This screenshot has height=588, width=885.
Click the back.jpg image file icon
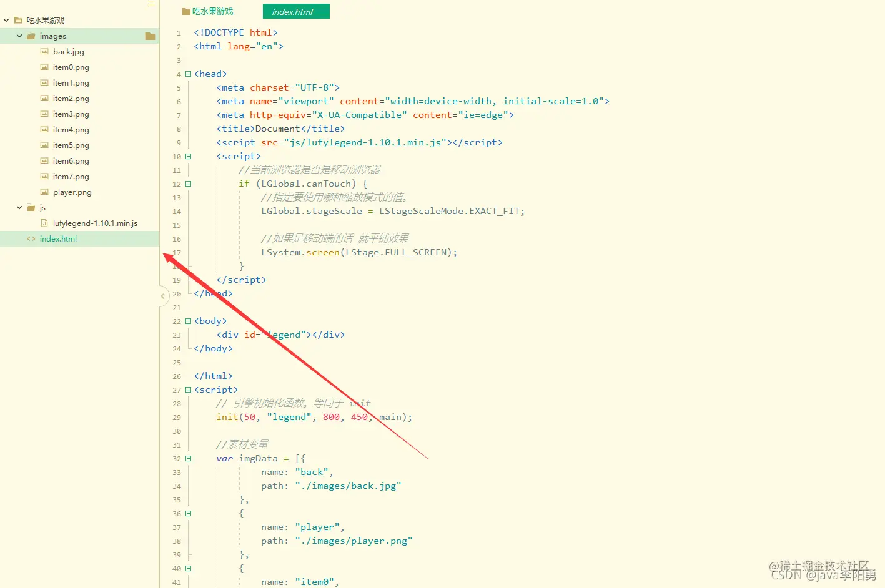(44, 52)
